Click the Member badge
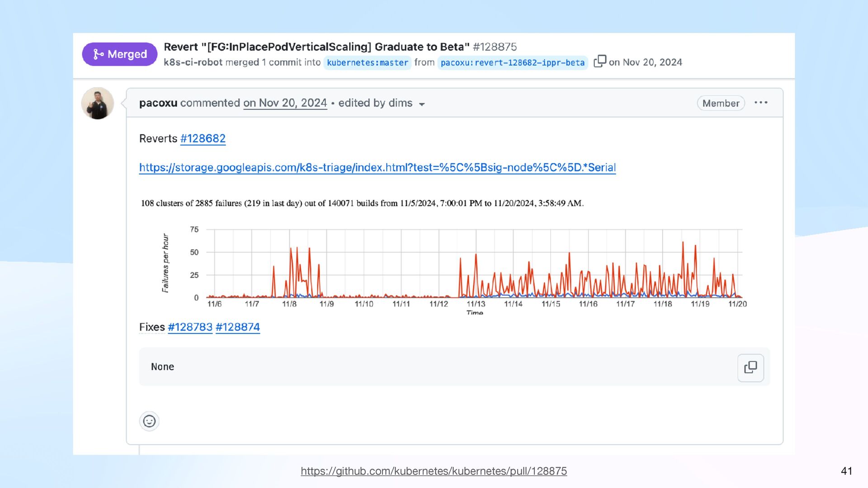The height and width of the screenshot is (488, 868). [721, 103]
